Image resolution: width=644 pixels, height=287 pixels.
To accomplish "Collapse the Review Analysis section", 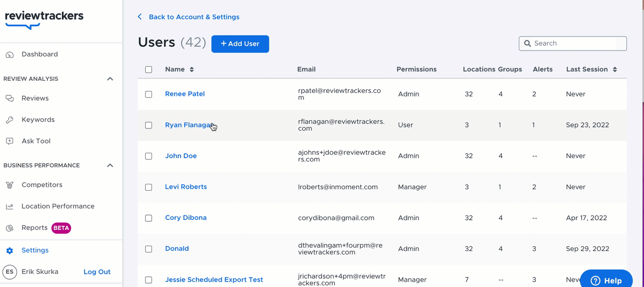I will [110, 79].
